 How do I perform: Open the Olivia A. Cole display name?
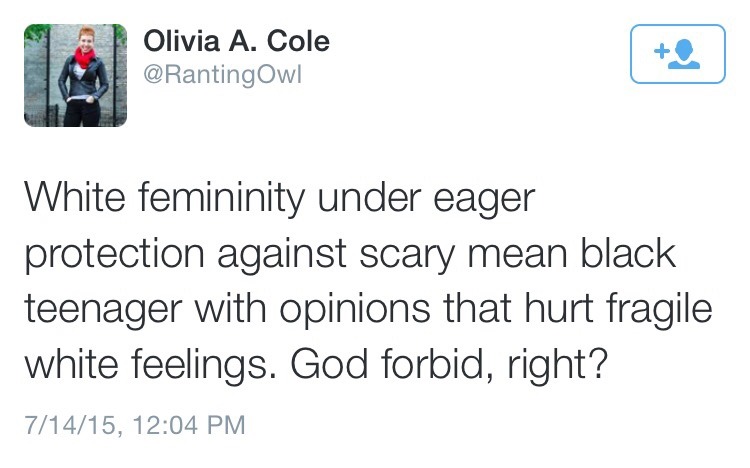pyautogui.click(x=236, y=41)
